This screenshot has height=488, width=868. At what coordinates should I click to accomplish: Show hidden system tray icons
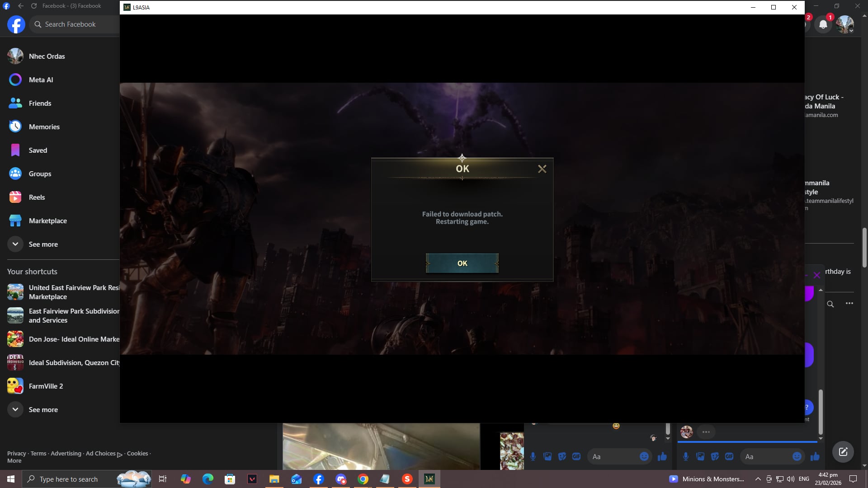(x=758, y=479)
